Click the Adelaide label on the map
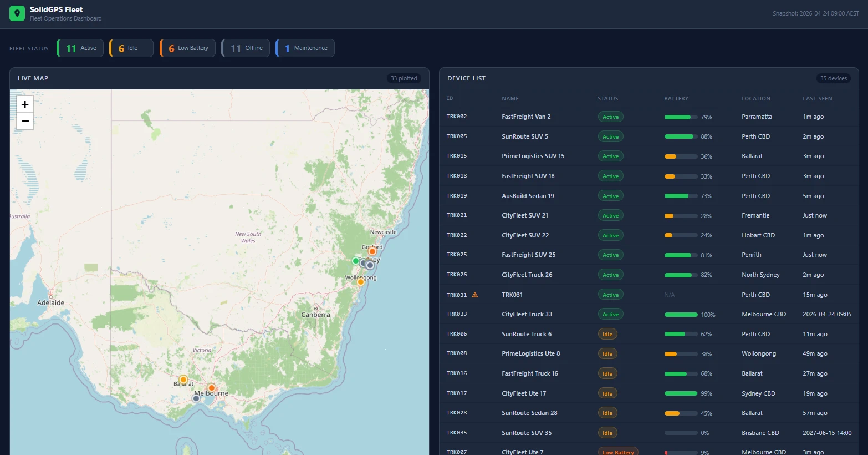Viewport: 868px width, 455px height. pyautogui.click(x=50, y=303)
